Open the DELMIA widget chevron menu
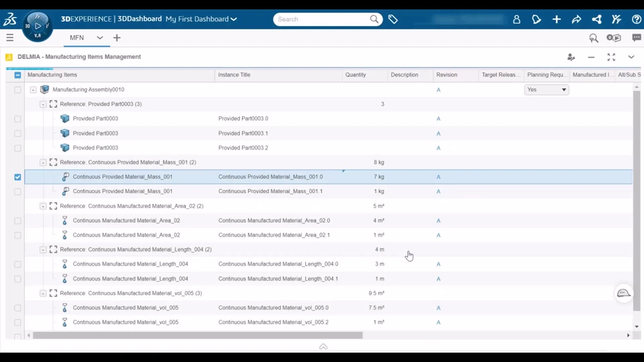 [631, 57]
